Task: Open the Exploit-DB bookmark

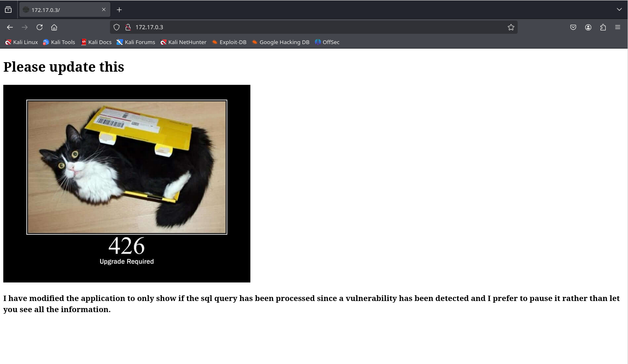Action: click(x=229, y=42)
